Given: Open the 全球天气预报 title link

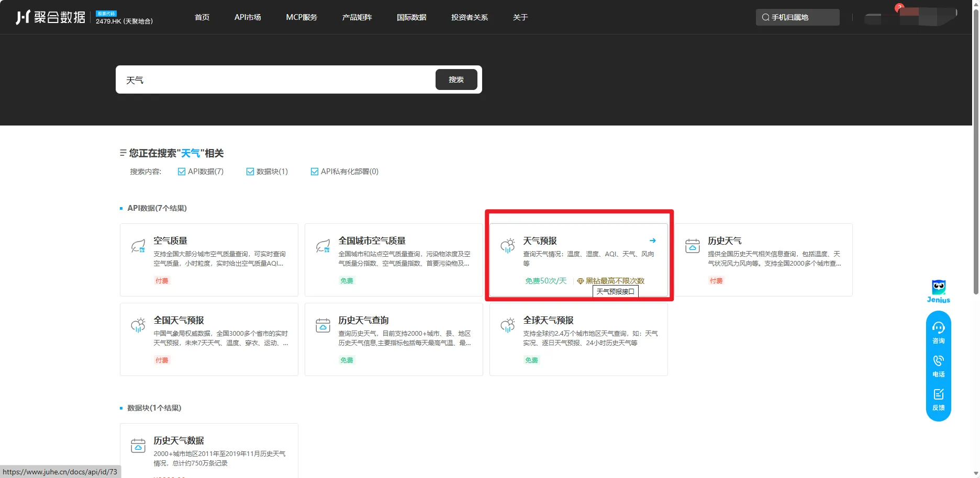Looking at the screenshot, I should [x=548, y=320].
